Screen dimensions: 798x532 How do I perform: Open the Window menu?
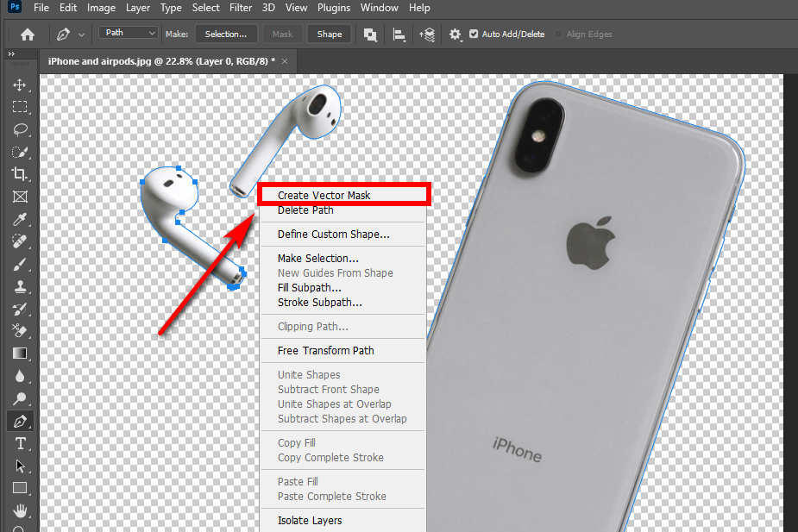(380, 8)
